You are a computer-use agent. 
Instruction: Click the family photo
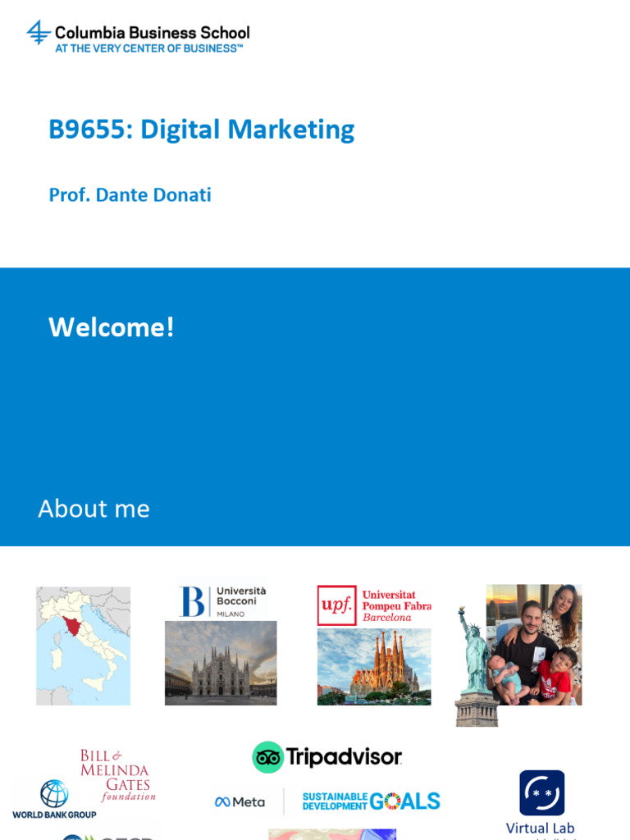coord(534,645)
